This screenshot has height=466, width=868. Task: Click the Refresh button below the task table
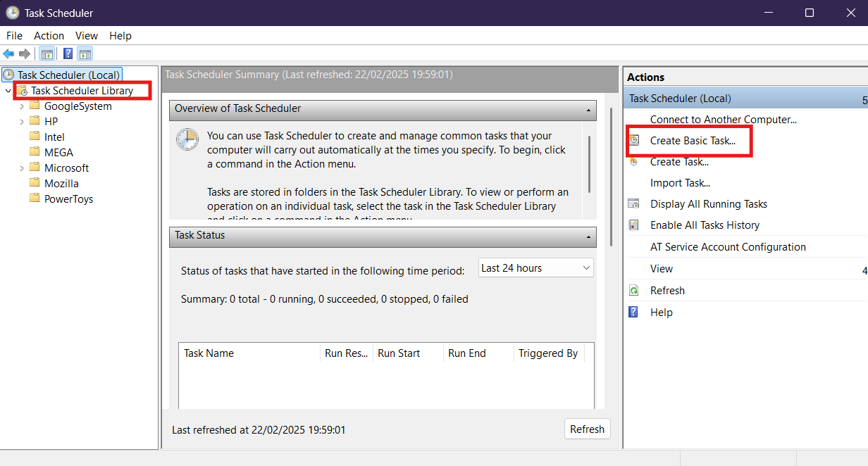pos(587,429)
